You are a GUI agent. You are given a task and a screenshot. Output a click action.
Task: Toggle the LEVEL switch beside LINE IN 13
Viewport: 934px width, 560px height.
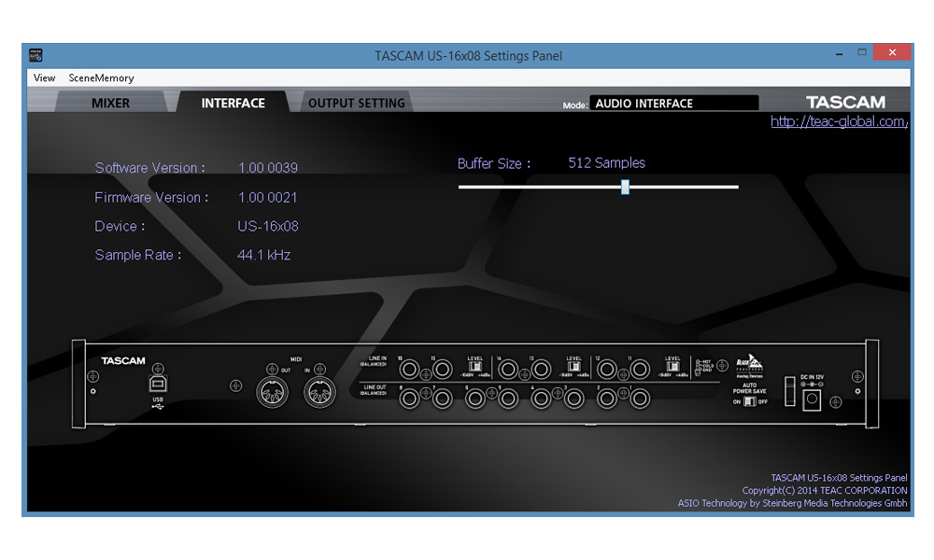(x=574, y=367)
